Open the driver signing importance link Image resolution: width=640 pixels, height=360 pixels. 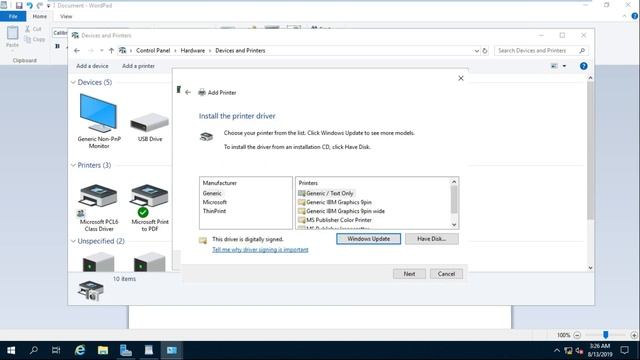tap(260, 250)
